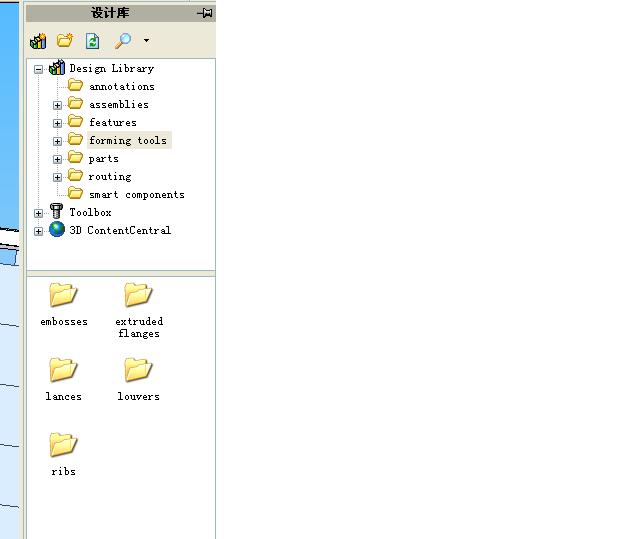Viewport: 640px width, 539px height.
Task: Click the louvers label text
Action: [x=138, y=397]
